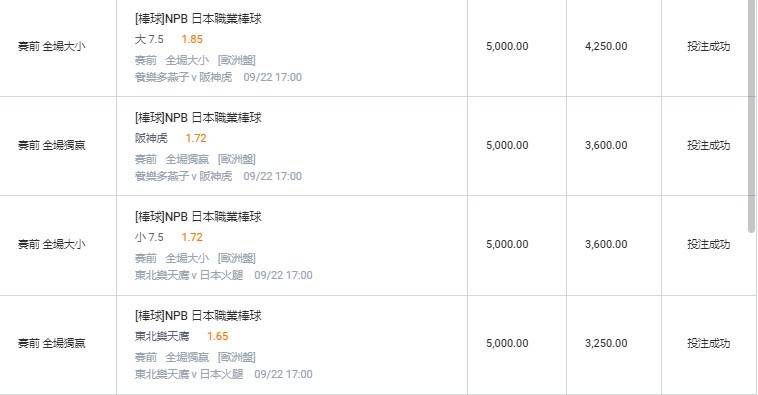
Task: Click the first row's NPB 日本職業棒球 league title
Action: click(x=198, y=19)
